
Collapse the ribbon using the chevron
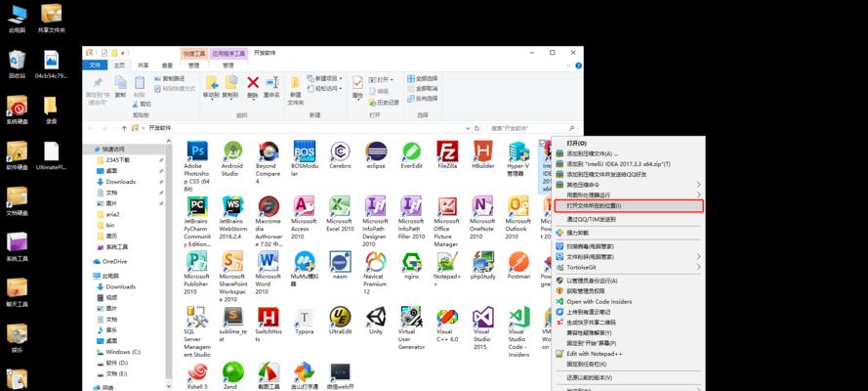pos(570,65)
